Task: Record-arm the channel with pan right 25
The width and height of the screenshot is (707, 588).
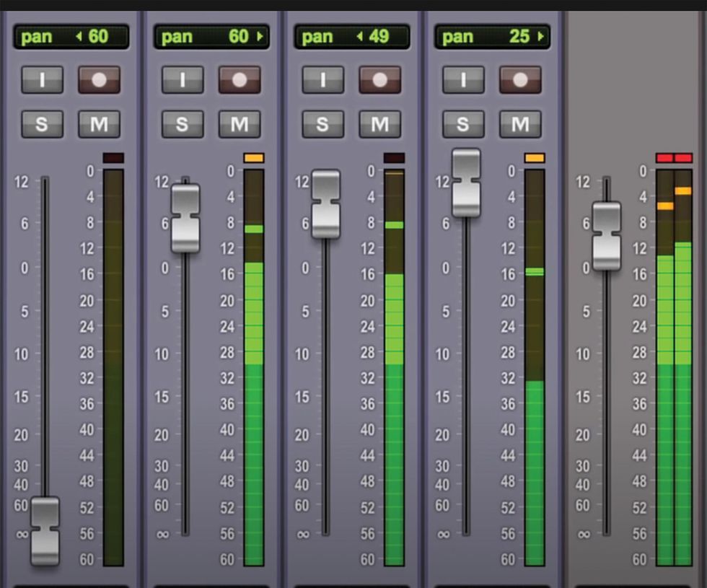Action: pyautogui.click(x=520, y=80)
